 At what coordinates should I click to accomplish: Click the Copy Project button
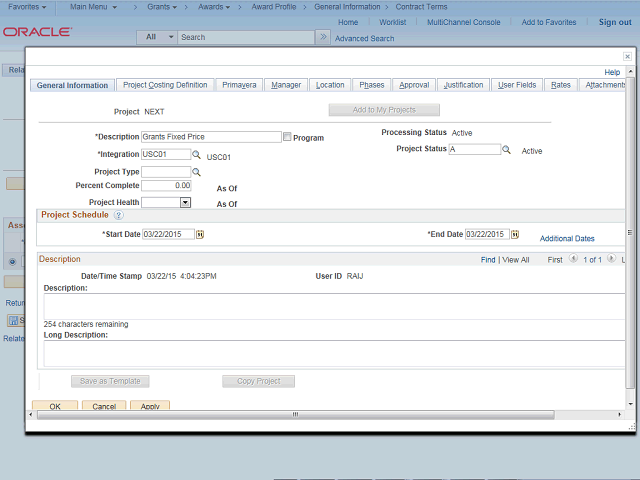[x=258, y=381]
